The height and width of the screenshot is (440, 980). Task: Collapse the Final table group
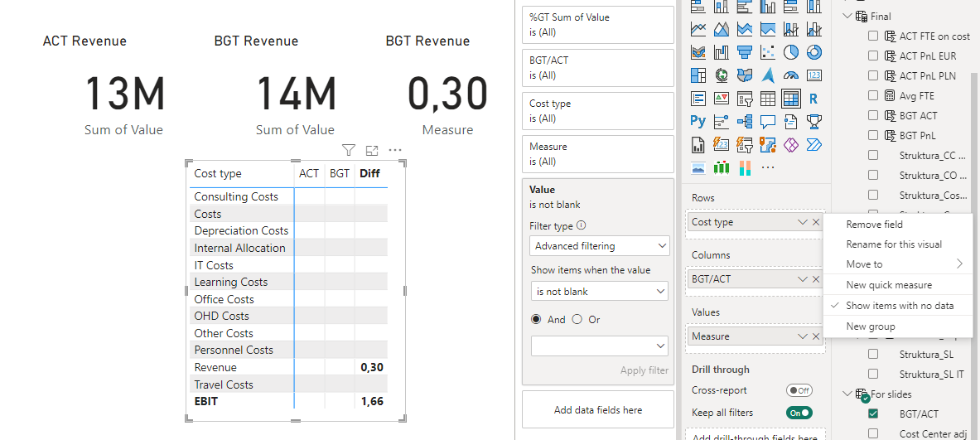(848, 17)
